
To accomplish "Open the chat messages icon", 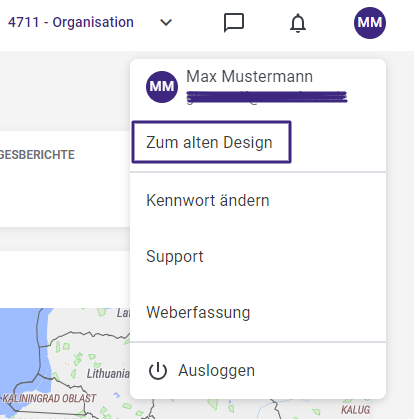I will point(234,23).
